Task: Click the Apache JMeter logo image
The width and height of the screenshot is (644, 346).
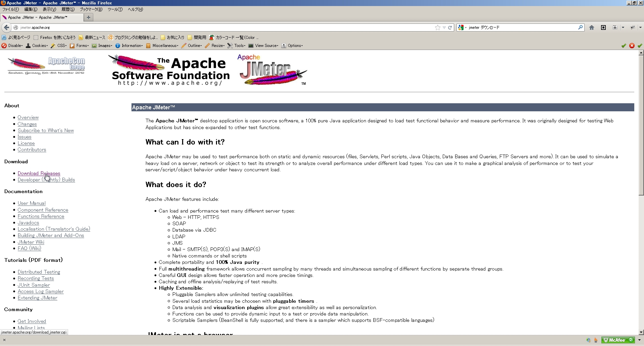Action: click(272, 69)
